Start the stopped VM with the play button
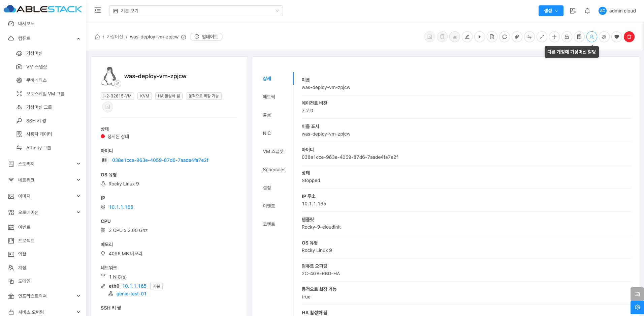This screenshot has height=316, width=644. pyautogui.click(x=479, y=37)
